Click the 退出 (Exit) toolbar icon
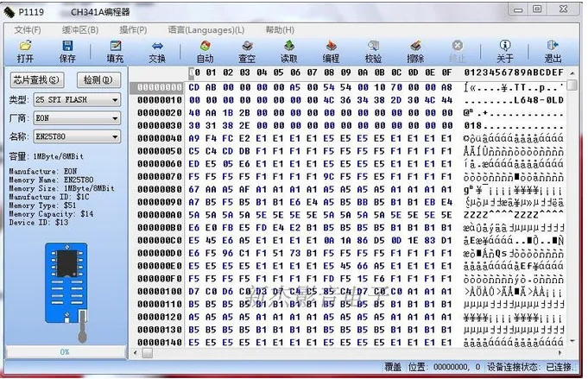The width and height of the screenshot is (588, 379). tap(553, 46)
